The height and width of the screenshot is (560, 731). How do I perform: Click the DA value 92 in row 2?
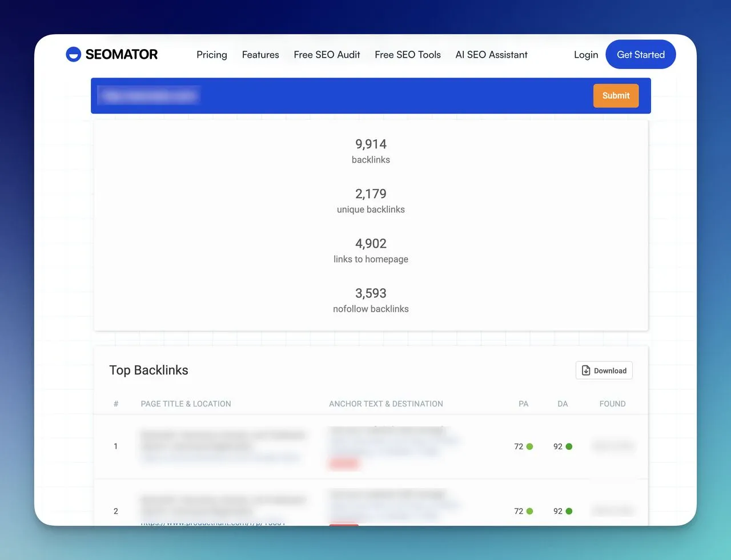[558, 511]
